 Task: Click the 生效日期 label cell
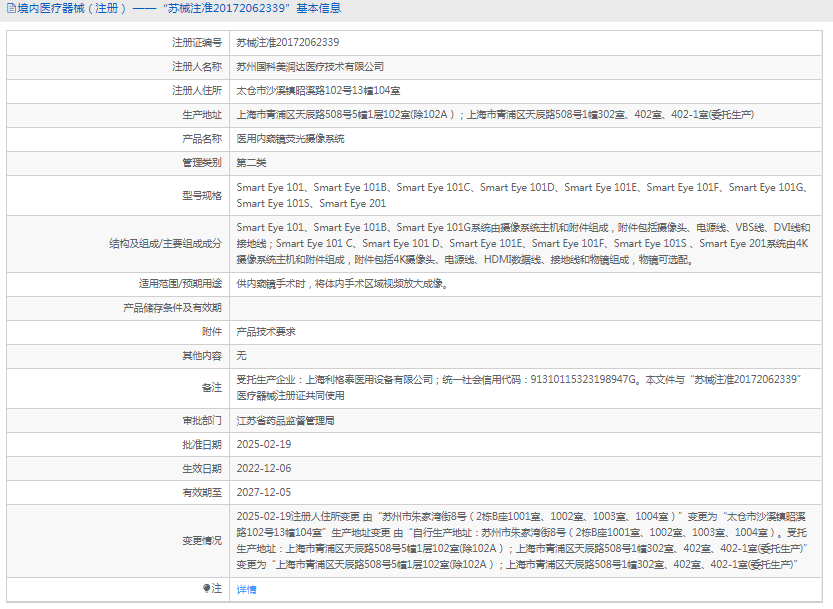pos(118,469)
